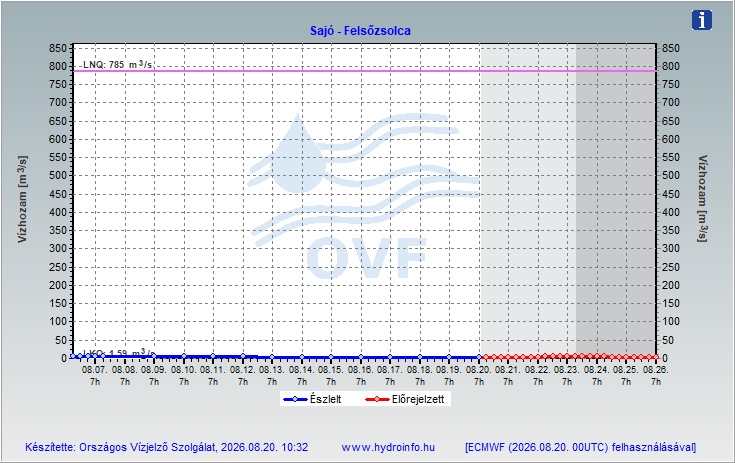Select the Előrejelzett legend entry
Viewport: 735px width, 463px height.
tap(418, 399)
